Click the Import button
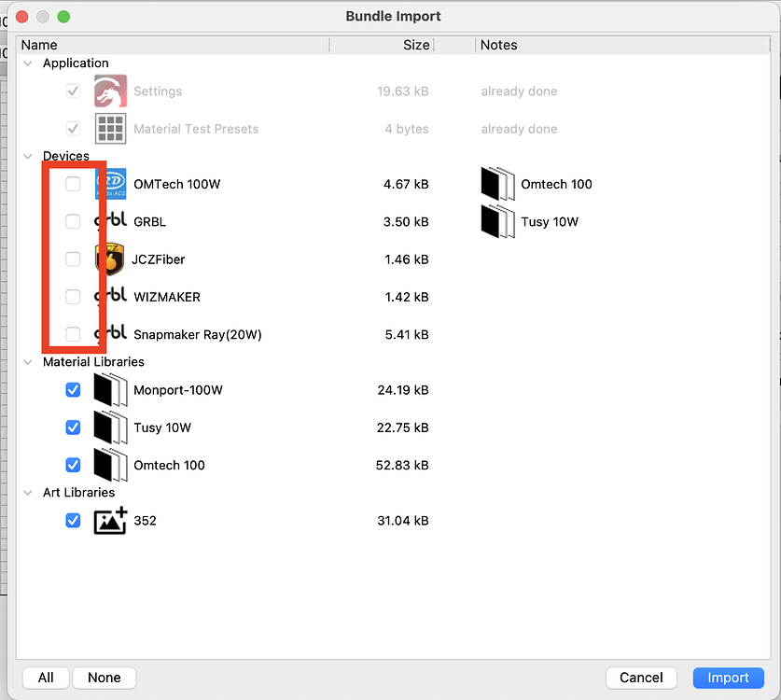781x700 pixels. click(728, 678)
